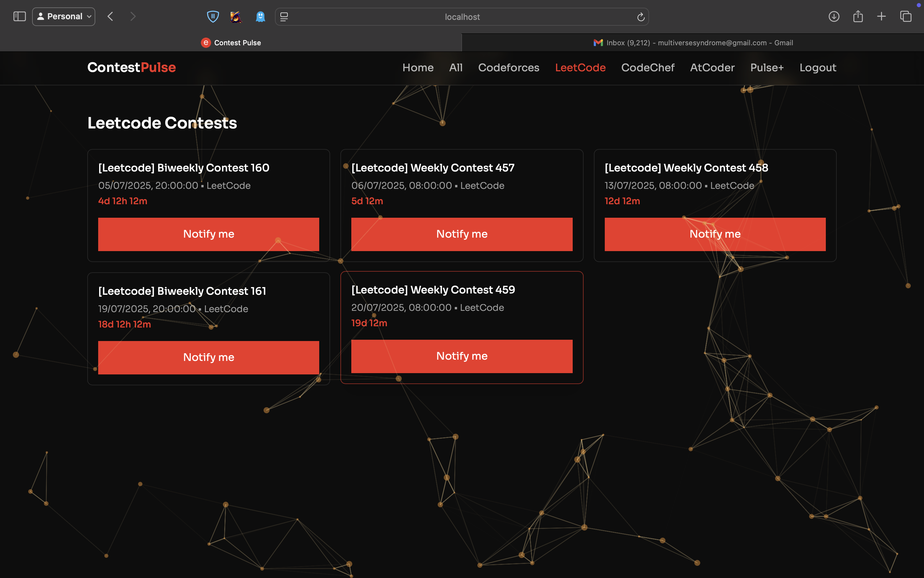924x578 pixels.
Task: Click the localhost address field
Action: point(462,16)
